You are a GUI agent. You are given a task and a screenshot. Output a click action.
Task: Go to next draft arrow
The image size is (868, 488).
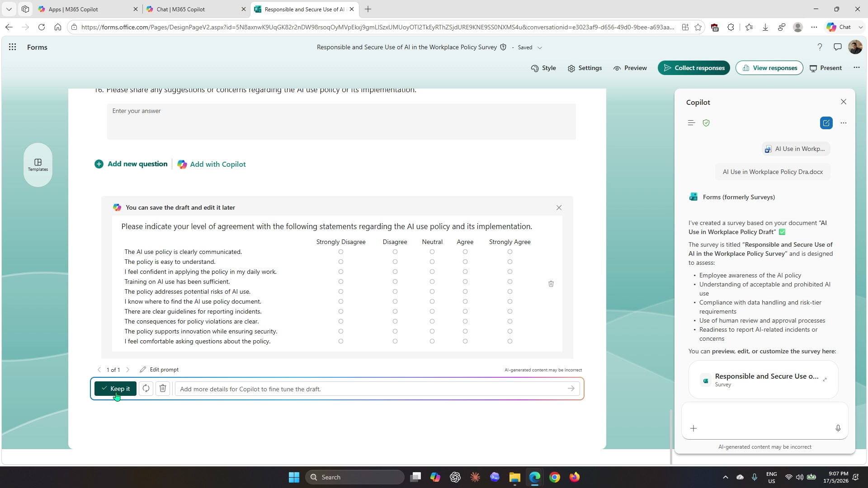pos(128,370)
